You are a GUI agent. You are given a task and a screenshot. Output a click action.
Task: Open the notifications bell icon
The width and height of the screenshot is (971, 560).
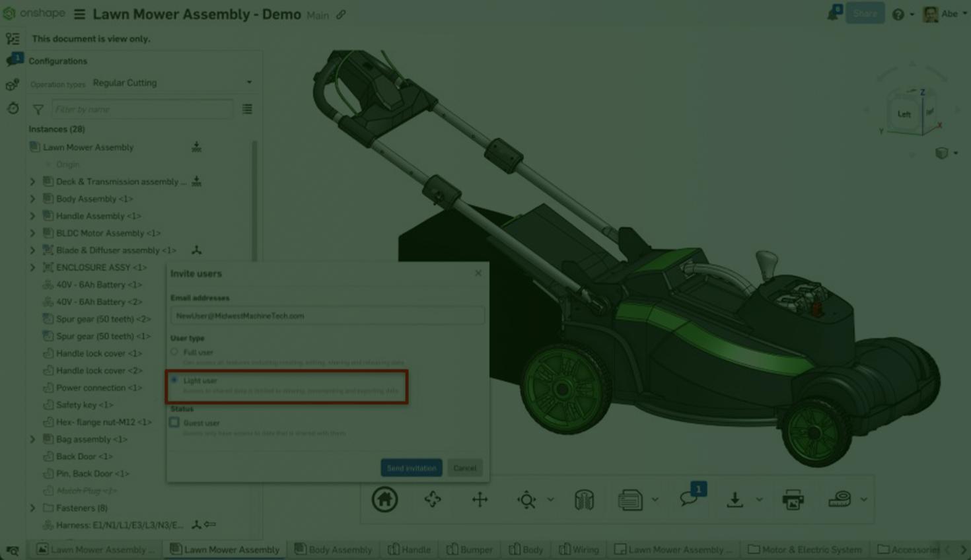[832, 14]
